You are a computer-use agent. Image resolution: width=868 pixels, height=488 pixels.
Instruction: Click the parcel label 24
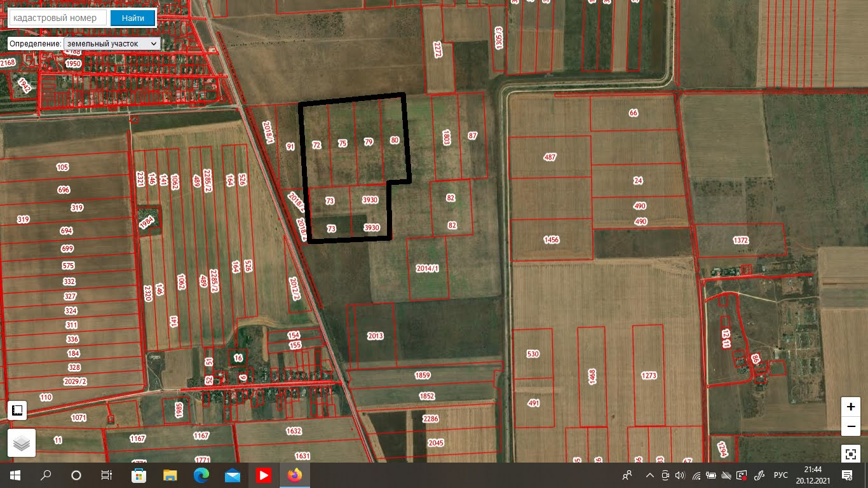point(638,180)
